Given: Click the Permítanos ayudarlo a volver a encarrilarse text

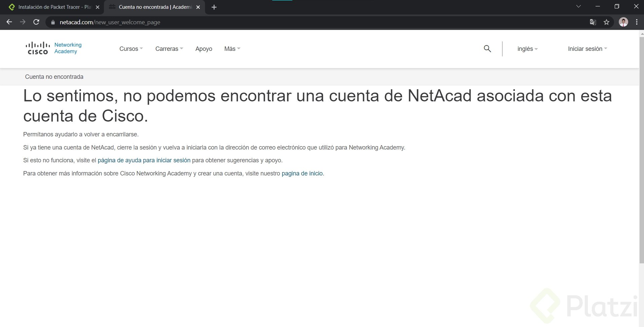Looking at the screenshot, I should (x=81, y=134).
